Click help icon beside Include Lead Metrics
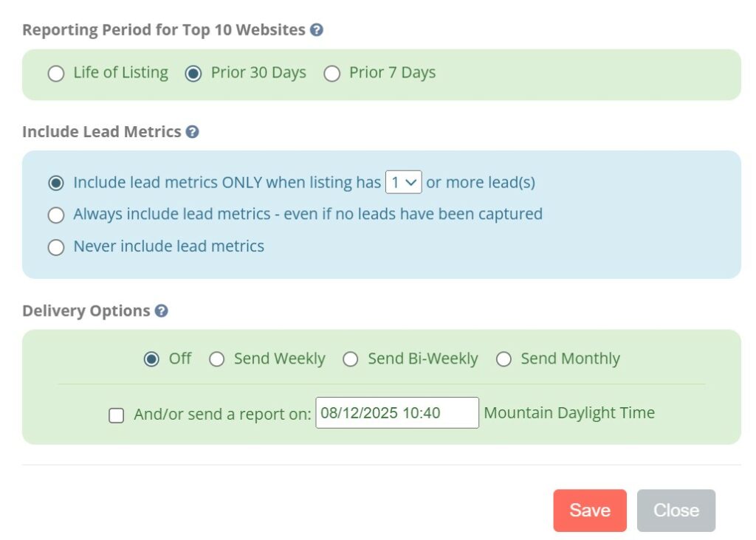This screenshot has width=756, height=540. point(193,131)
